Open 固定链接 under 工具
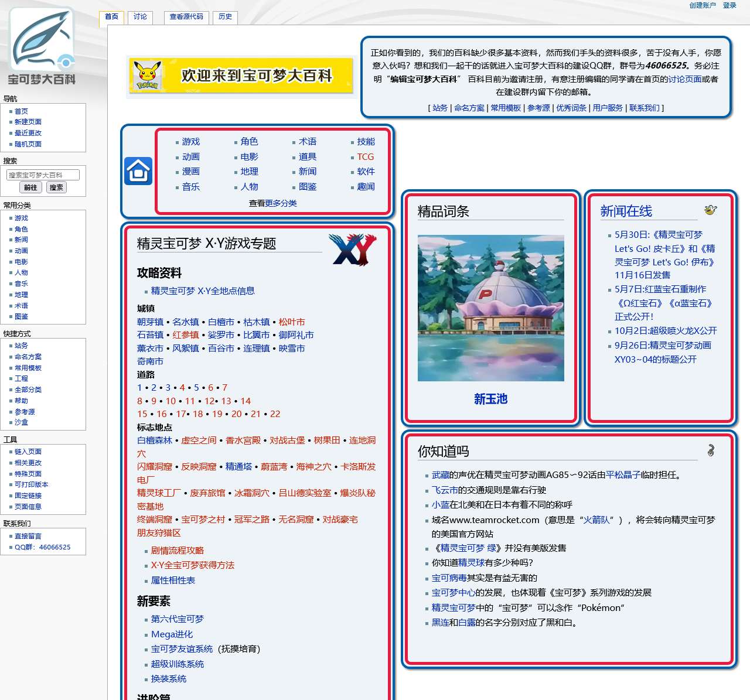Image resolution: width=750 pixels, height=700 pixels. click(28, 496)
